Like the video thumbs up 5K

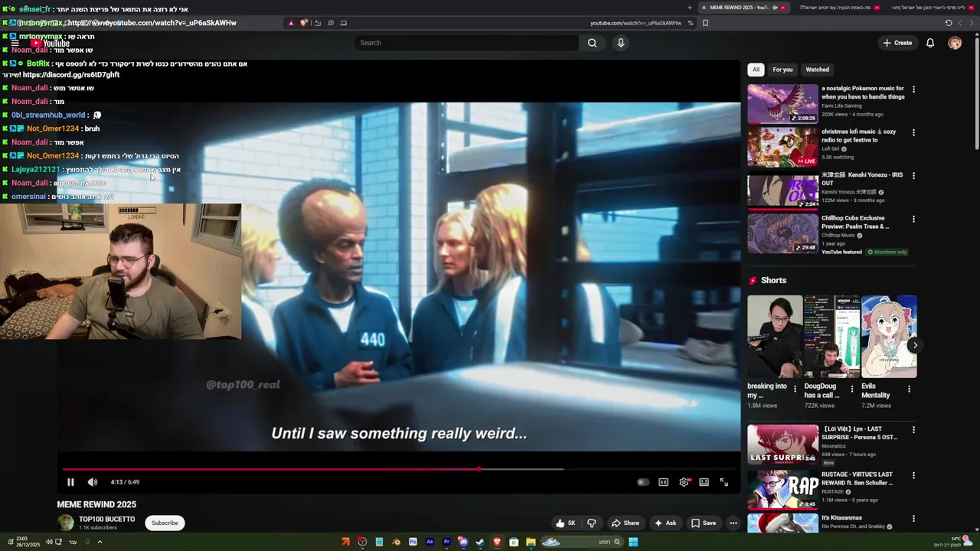point(566,523)
